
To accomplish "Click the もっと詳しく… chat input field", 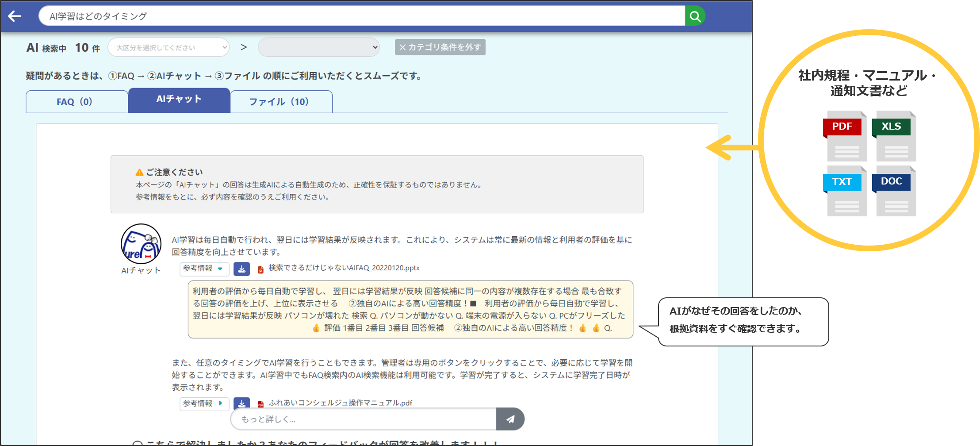I will tap(364, 419).
